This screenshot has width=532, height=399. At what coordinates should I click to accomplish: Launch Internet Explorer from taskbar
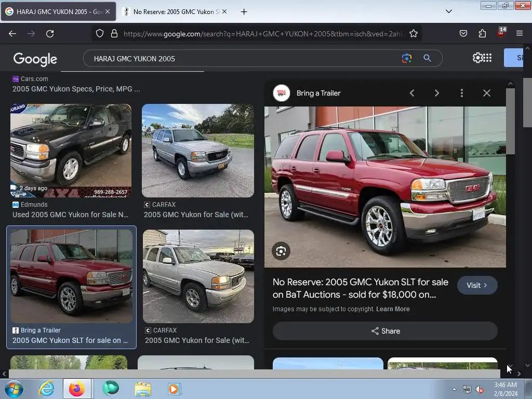(x=46, y=389)
